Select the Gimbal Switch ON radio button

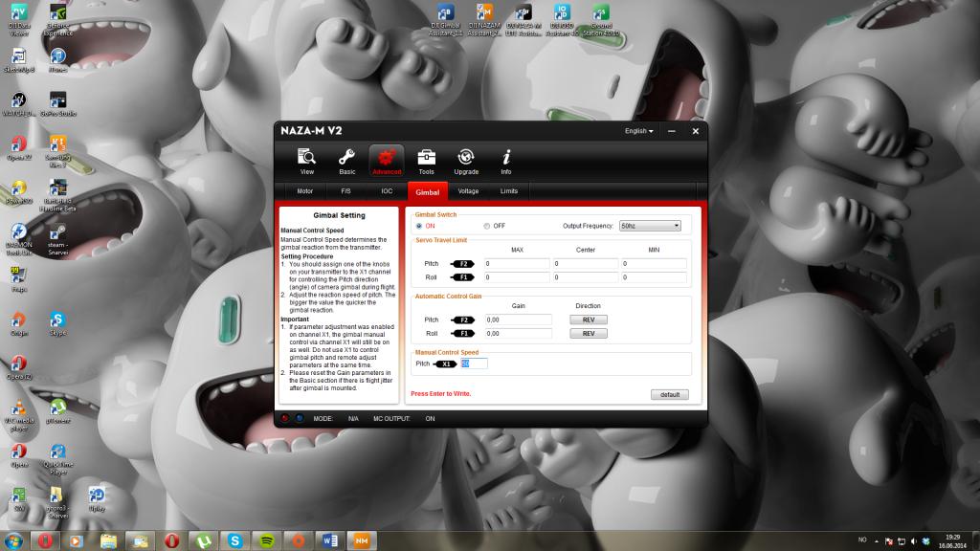(x=418, y=226)
